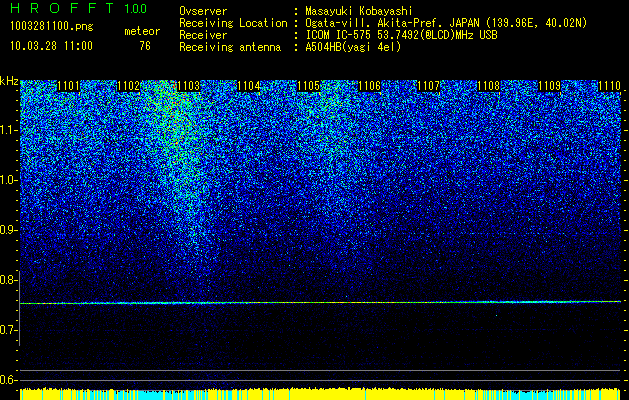Click the Ovserver label
The width and height of the screenshot is (629, 400).
[x=203, y=12]
